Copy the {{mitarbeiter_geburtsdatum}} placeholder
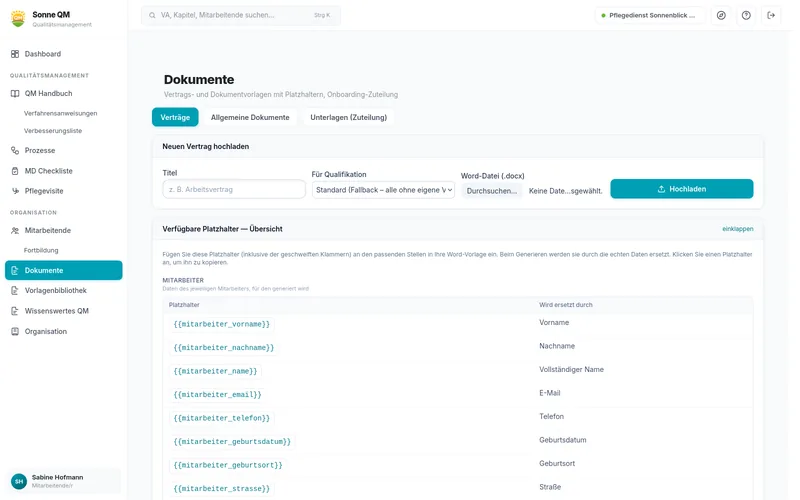Image resolution: width=800 pixels, height=500 pixels. pos(232,442)
